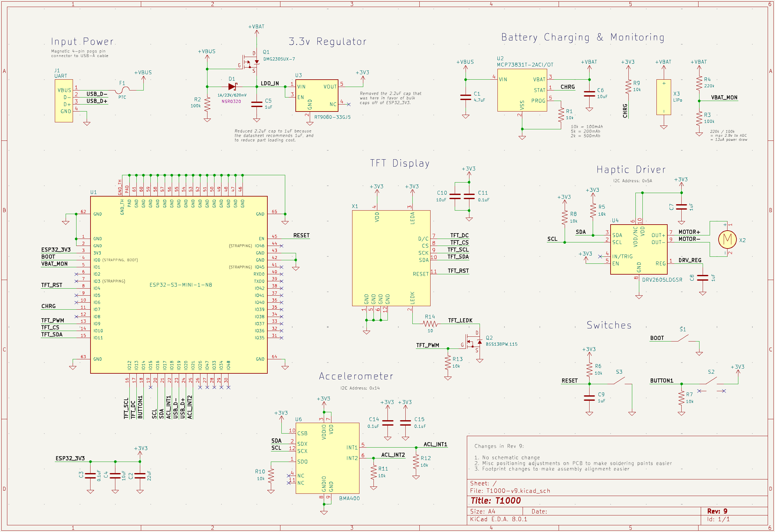Image resolution: width=775 pixels, height=532 pixels.
Task: Click the CHRG label at U2 STAT pin
Action: point(567,87)
